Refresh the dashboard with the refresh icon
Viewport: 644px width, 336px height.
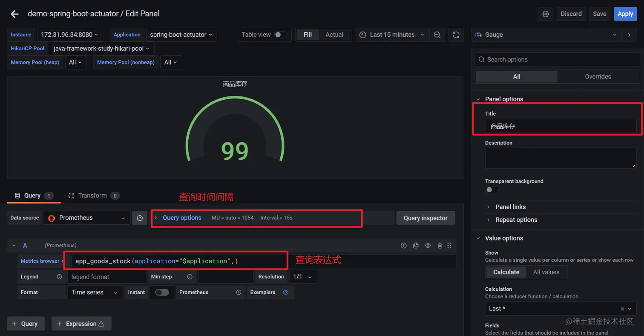point(456,35)
